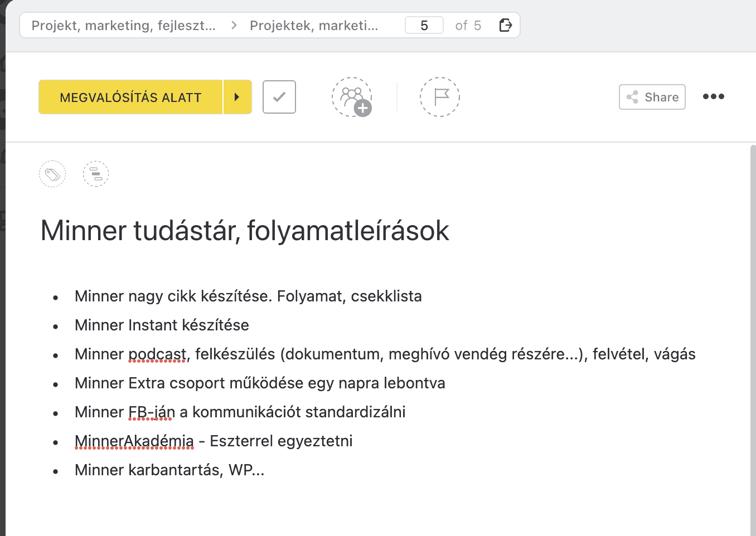Click the vertical scrollbar on the right
The width and height of the screenshot is (756, 536).
click(x=752, y=334)
